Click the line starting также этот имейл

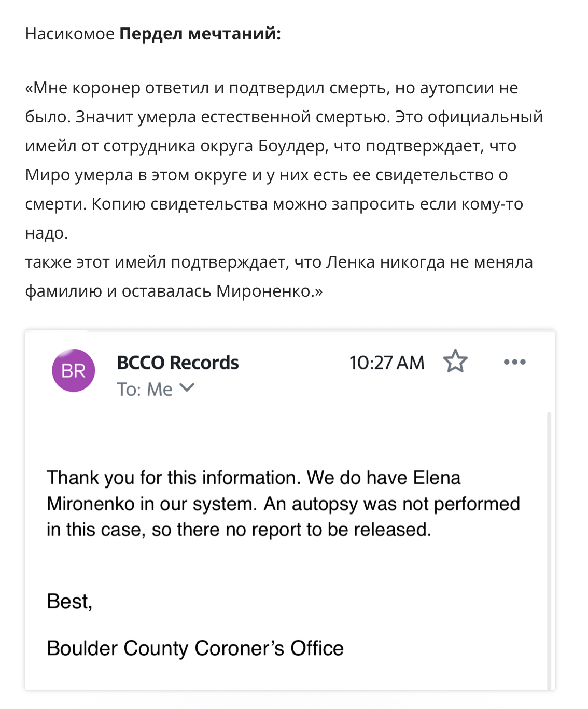[x=279, y=262]
